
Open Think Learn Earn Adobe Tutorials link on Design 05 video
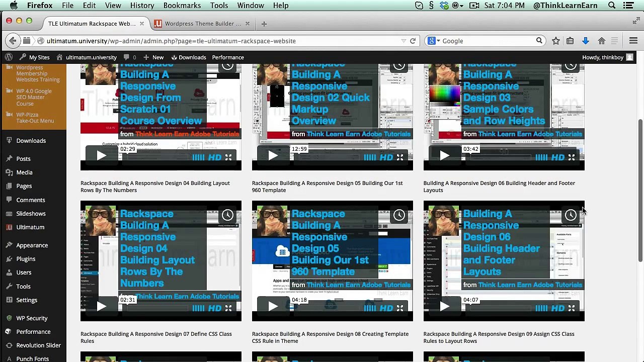[359, 285]
